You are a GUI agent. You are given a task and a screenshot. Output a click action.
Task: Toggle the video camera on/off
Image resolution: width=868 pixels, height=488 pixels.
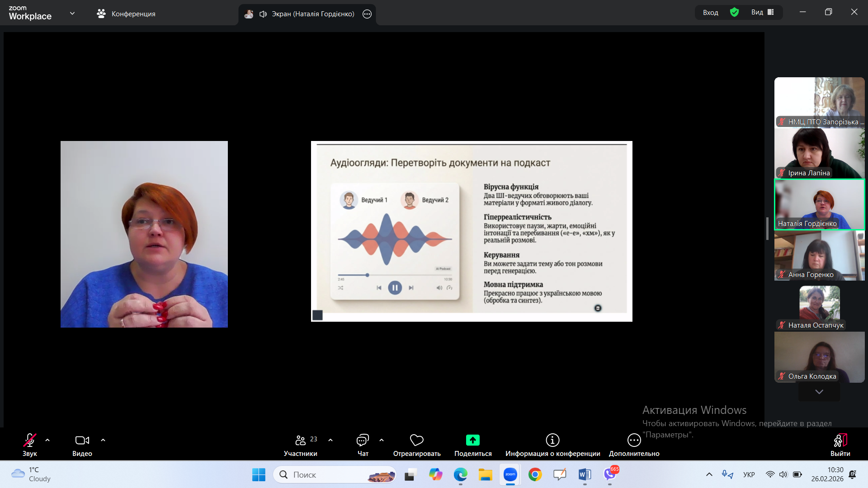coord(82,440)
